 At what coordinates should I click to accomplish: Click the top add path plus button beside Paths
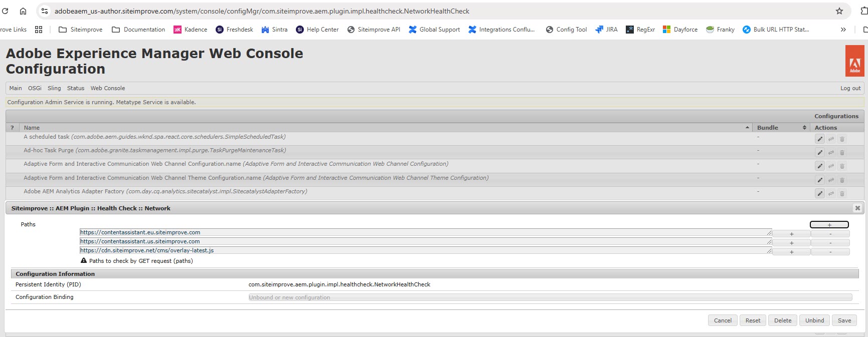829,225
